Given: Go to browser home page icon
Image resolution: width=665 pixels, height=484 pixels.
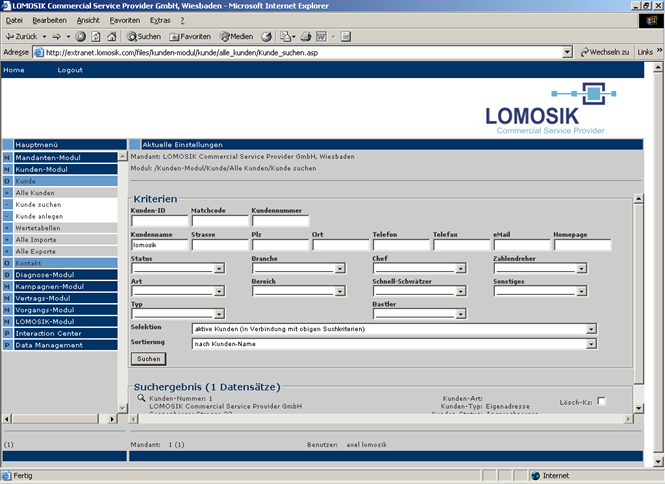Looking at the screenshot, I should tap(112, 36).
